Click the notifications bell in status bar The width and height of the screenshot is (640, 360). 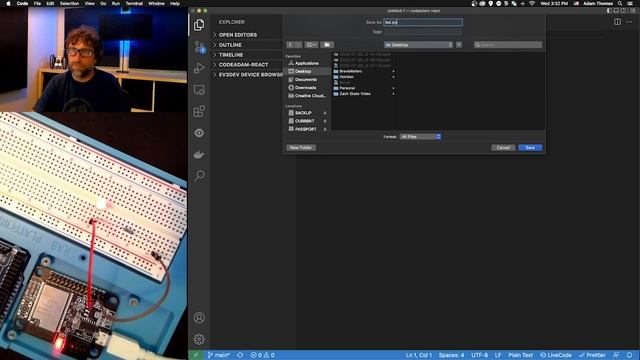(630, 355)
